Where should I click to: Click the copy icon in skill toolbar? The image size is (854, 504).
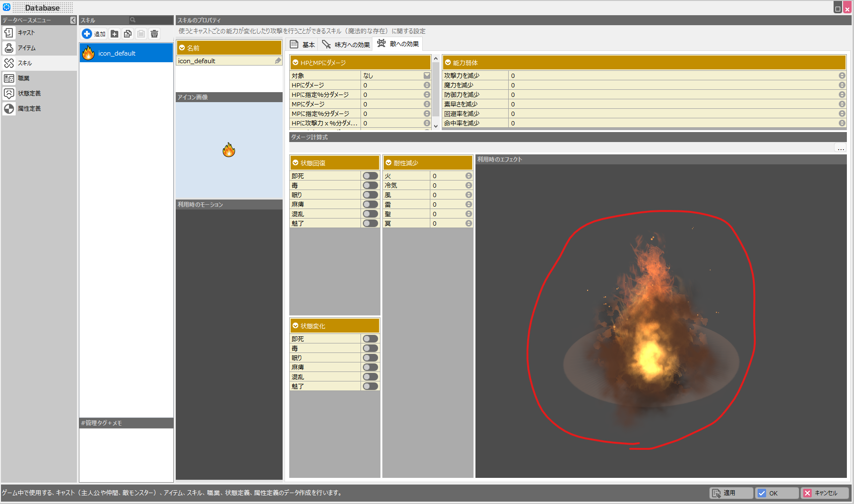coord(128,34)
